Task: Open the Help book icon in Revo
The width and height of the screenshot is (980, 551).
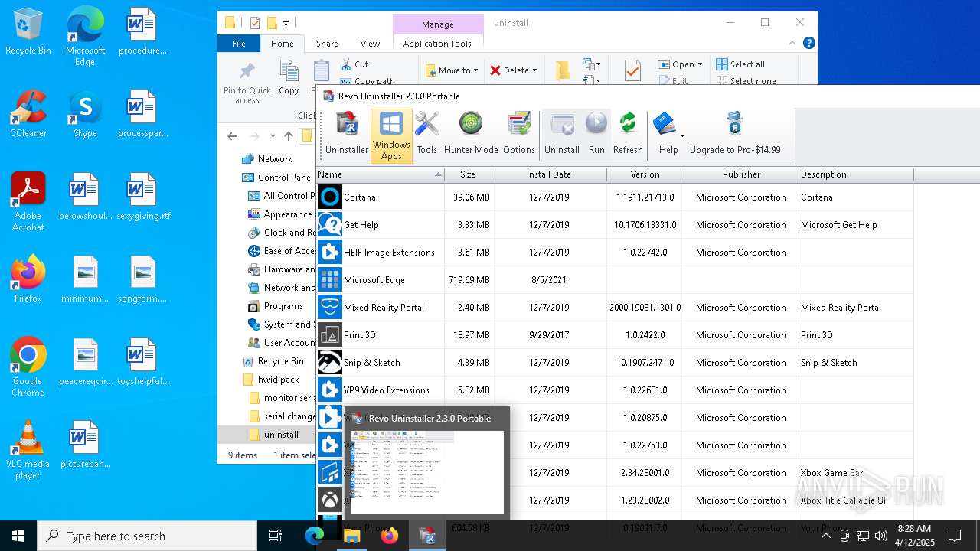Action: coord(664,124)
